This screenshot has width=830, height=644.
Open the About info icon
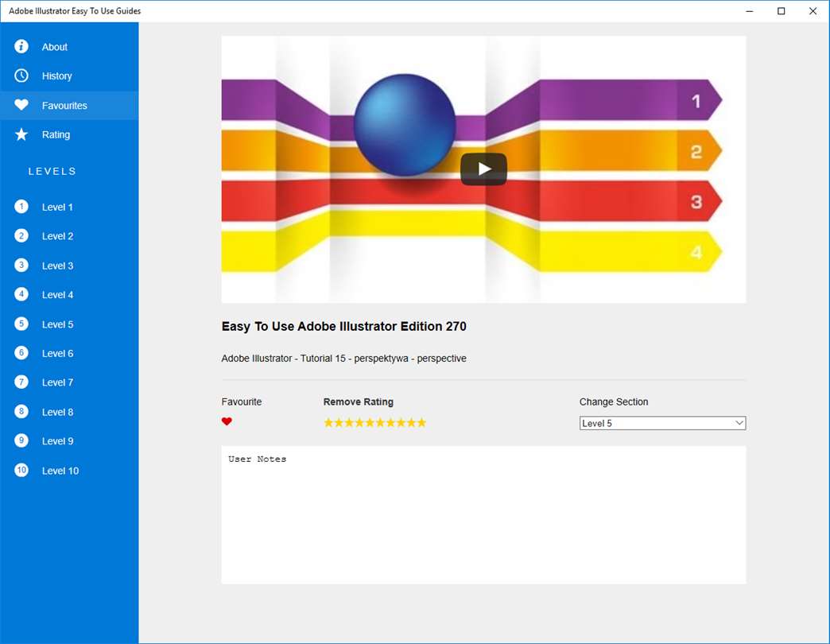21,47
